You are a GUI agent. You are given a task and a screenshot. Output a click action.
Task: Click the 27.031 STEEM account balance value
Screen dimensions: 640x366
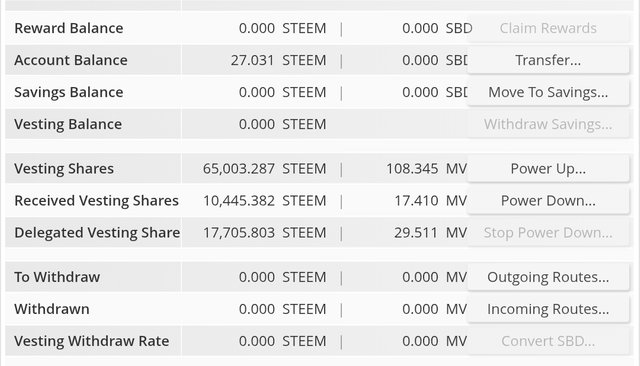click(278, 60)
